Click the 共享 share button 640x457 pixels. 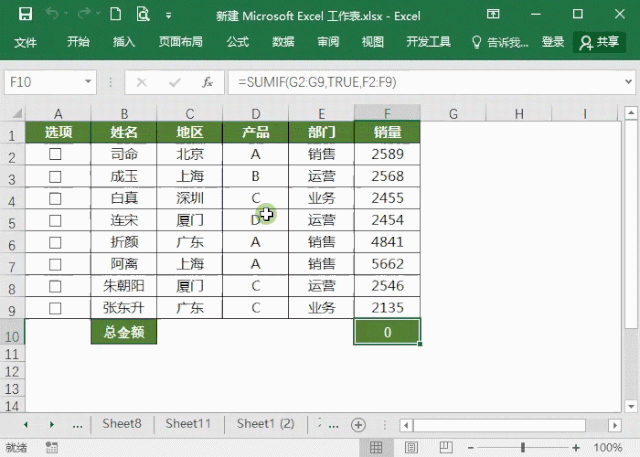click(x=599, y=42)
